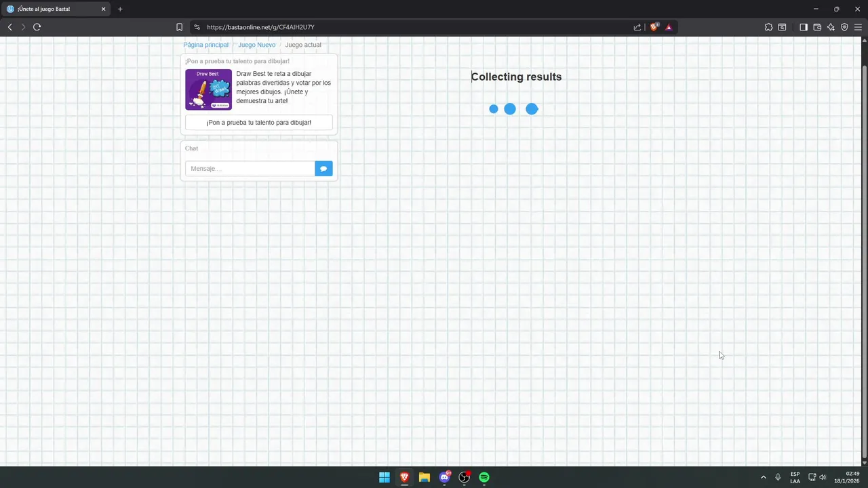Click the Draw Best description text

[283, 87]
